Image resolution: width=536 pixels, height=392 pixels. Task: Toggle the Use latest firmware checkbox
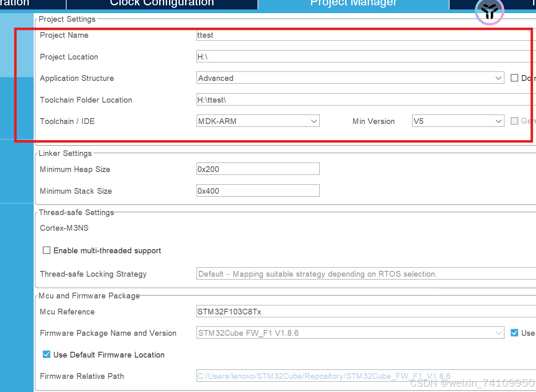(514, 333)
